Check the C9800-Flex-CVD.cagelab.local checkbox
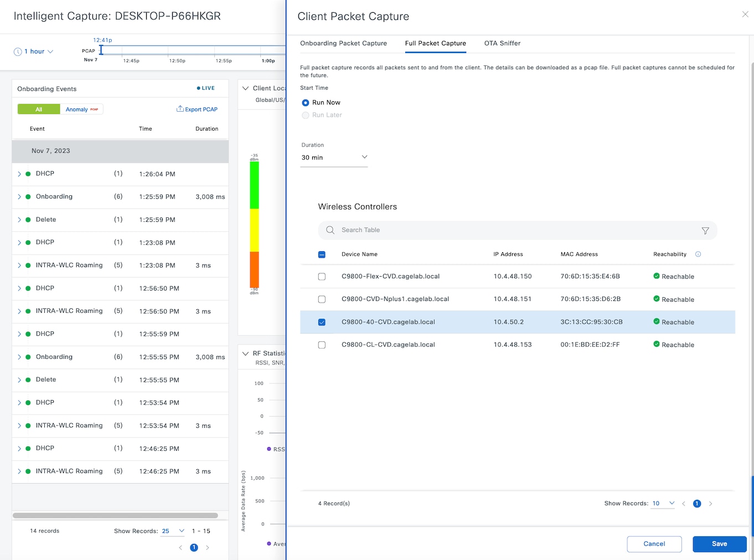 pyautogui.click(x=322, y=277)
